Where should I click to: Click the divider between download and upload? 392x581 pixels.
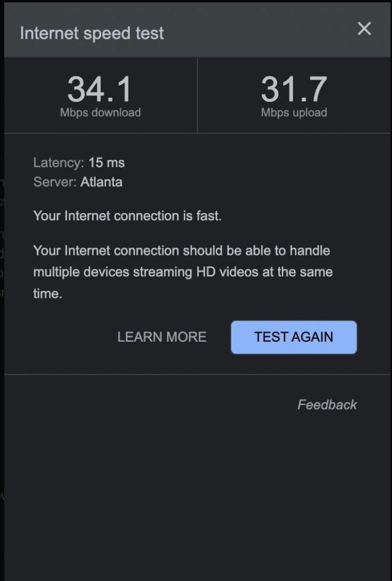point(197,95)
